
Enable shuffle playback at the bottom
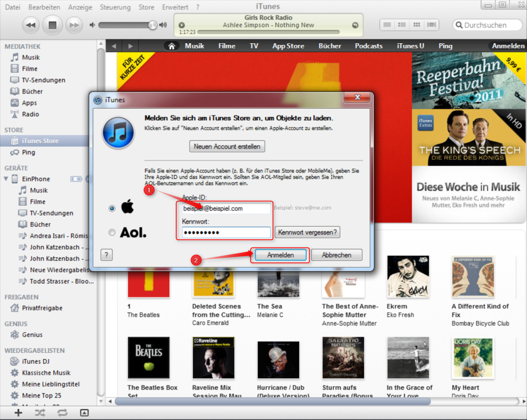click(40, 412)
